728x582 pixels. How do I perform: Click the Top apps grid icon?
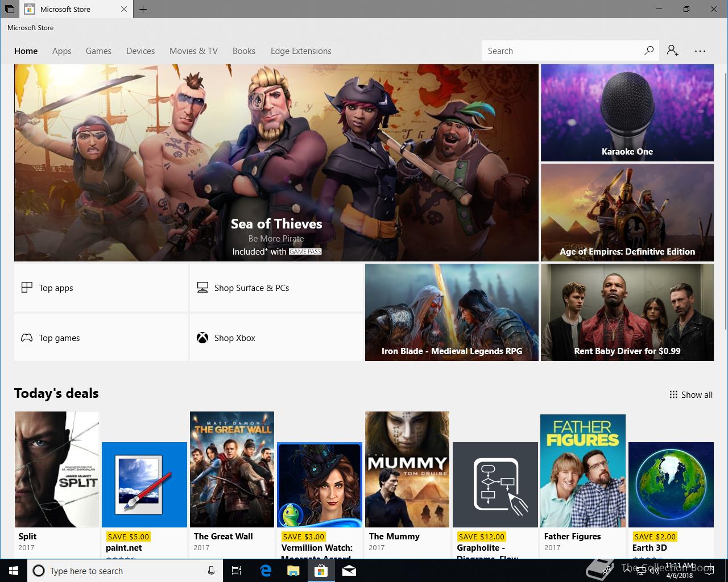(x=27, y=288)
